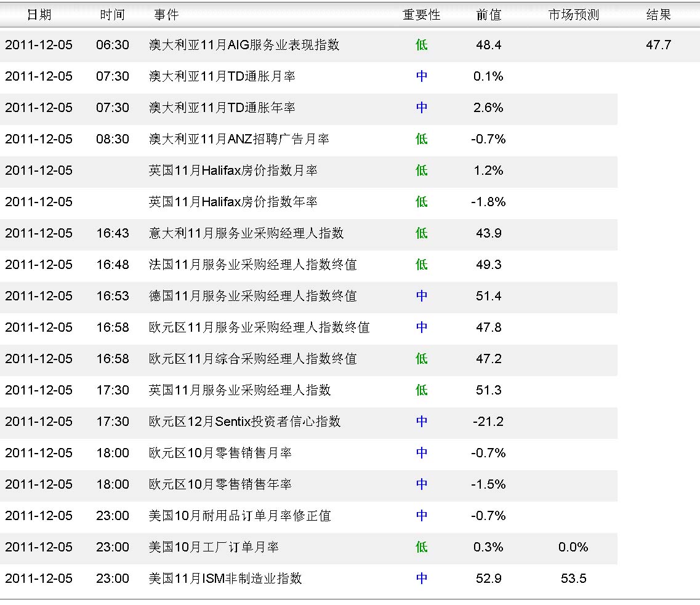The width and height of the screenshot is (700, 605).
Task: Click the 06:30 time cell
Action: (x=113, y=44)
